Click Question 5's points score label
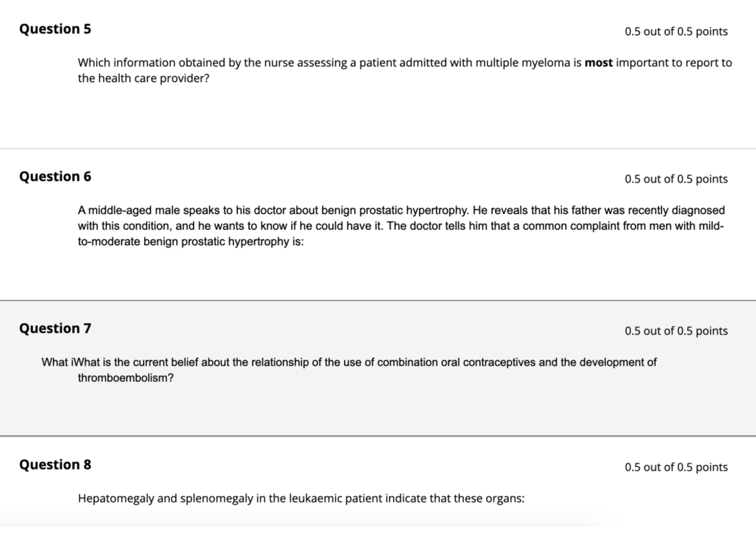This screenshot has width=756, height=535. click(675, 32)
